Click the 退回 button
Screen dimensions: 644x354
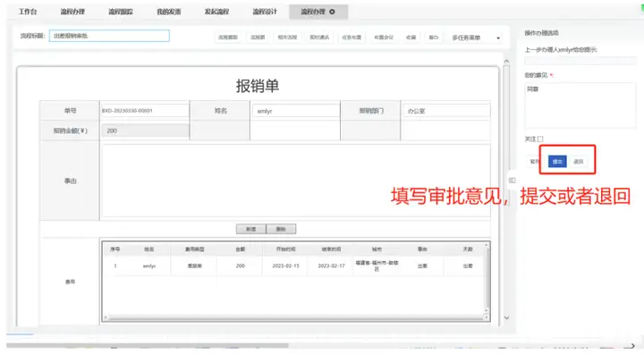579,162
